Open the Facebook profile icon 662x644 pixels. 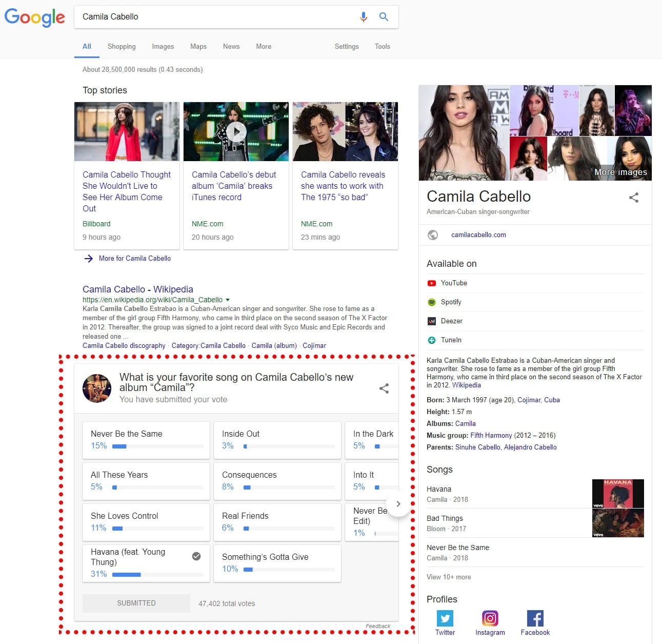point(535,618)
